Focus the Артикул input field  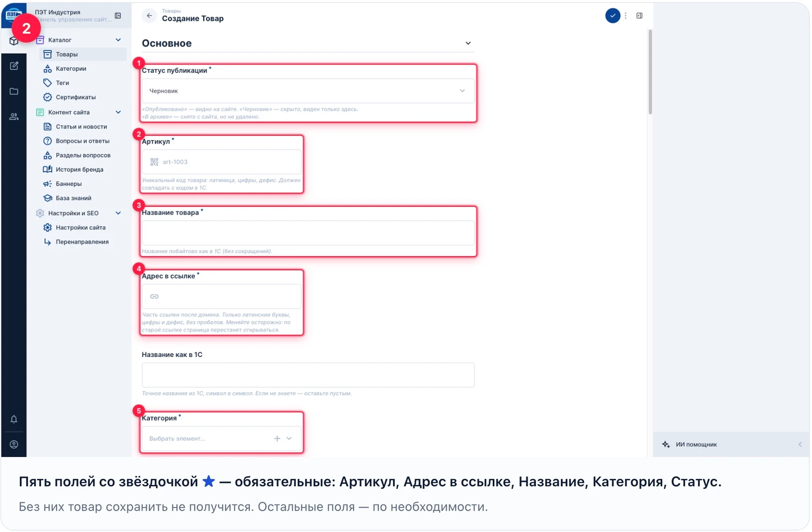pyautogui.click(x=222, y=162)
